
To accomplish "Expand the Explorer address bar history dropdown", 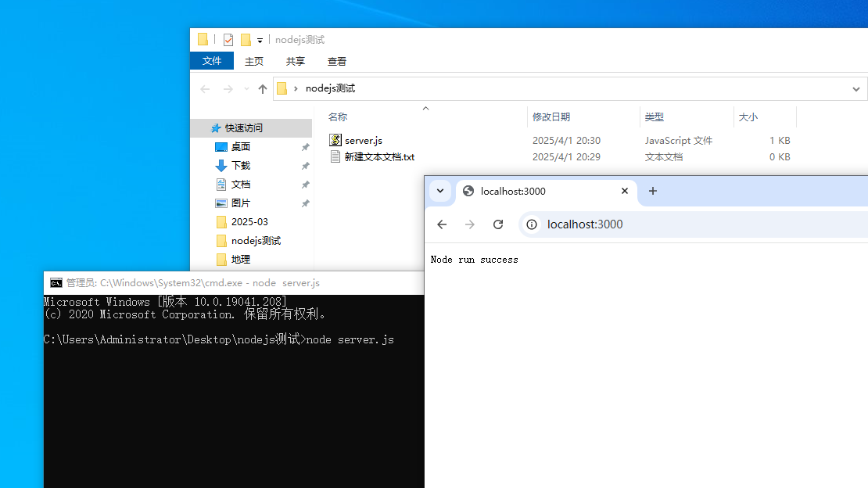I will pos(856,89).
